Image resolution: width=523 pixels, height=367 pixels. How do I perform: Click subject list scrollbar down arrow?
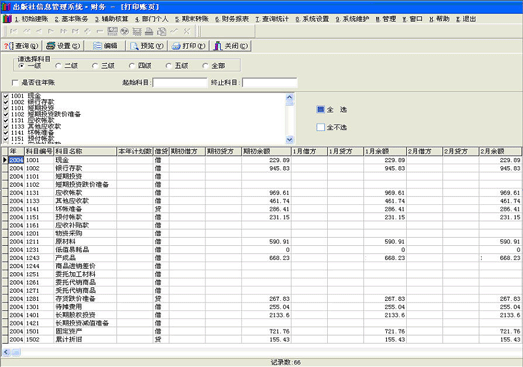pos(290,140)
